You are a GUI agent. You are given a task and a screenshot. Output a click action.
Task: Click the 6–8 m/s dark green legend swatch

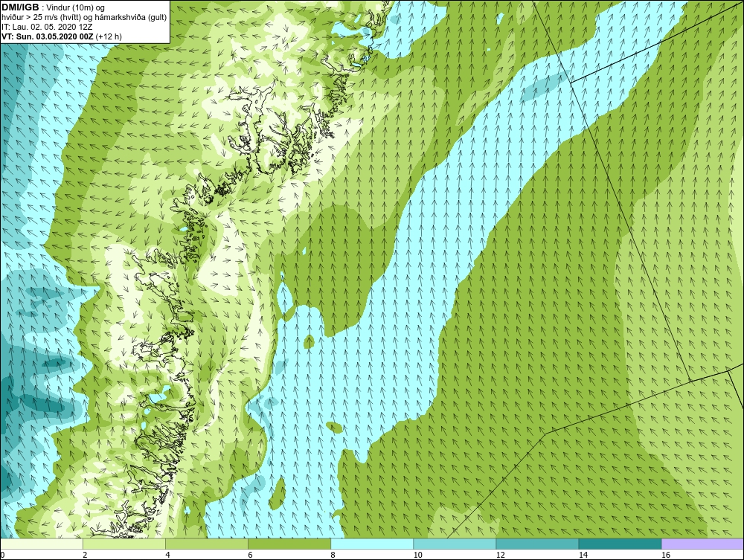click(289, 544)
